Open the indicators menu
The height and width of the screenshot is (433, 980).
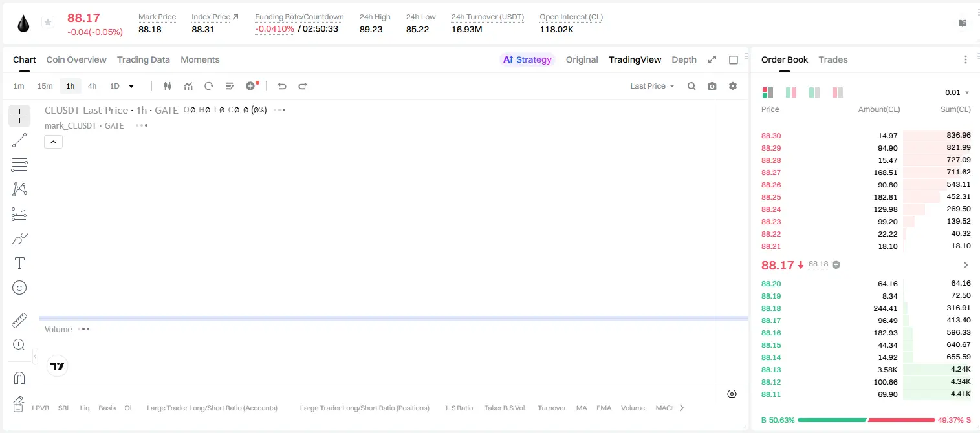[x=188, y=86]
